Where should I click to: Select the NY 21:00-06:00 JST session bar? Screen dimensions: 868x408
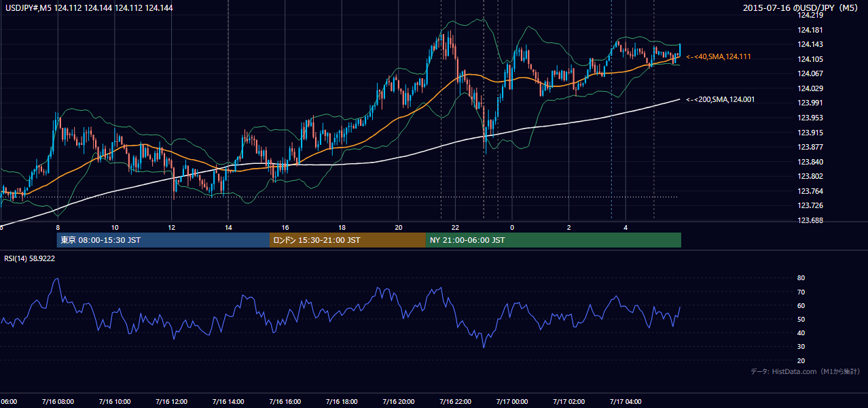(554, 240)
